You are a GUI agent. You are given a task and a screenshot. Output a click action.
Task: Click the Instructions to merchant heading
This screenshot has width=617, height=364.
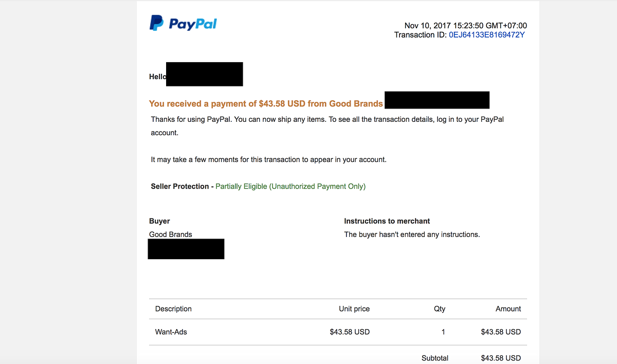[387, 221]
